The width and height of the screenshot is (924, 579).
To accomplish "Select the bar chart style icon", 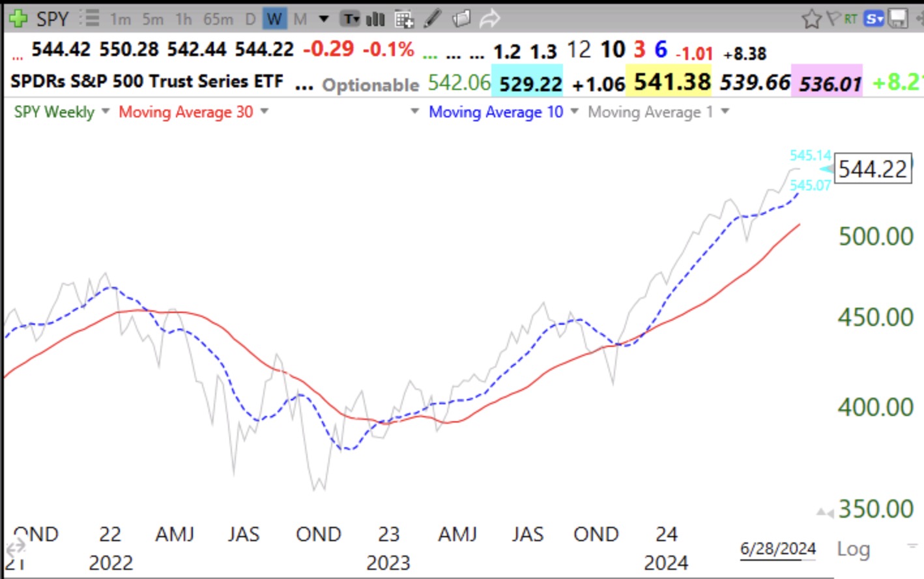I will tap(376, 18).
